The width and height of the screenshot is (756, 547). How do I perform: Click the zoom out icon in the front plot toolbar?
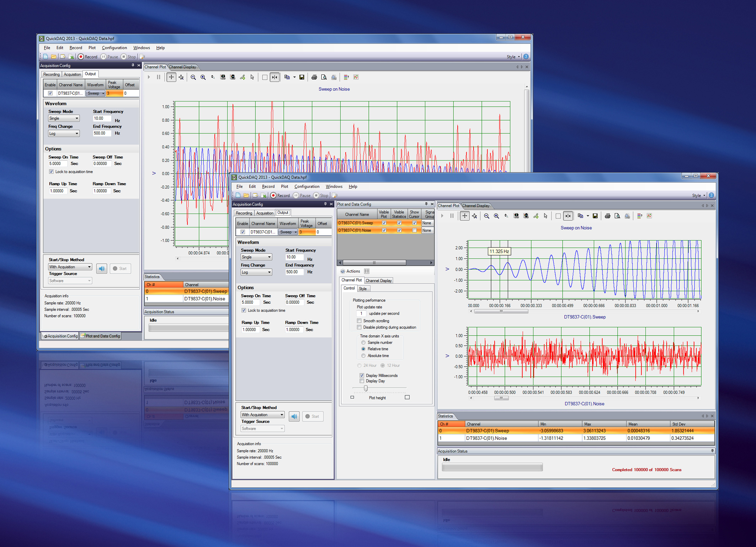486,216
